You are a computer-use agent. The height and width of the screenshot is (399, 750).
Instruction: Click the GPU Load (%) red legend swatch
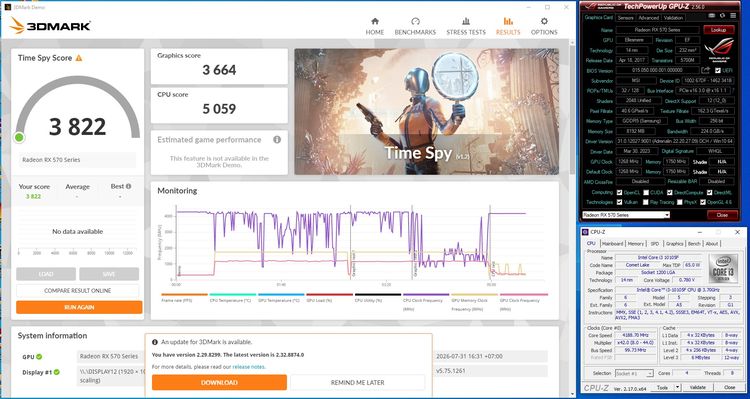(329, 295)
